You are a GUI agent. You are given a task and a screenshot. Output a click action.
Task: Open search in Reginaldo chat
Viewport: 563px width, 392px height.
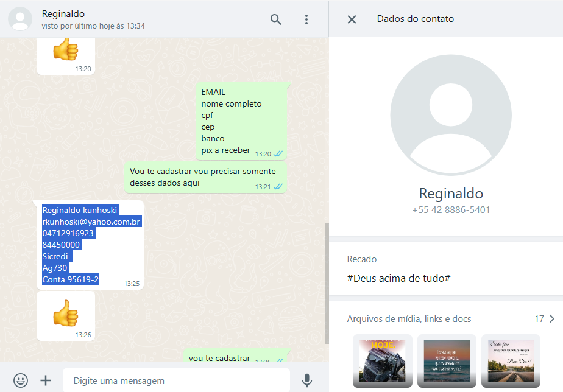pos(276,19)
